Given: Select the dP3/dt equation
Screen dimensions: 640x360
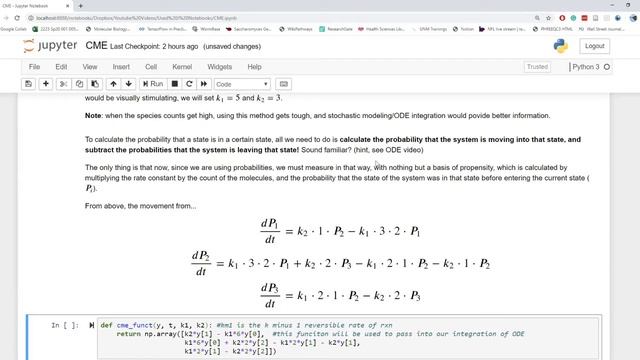Looking at the screenshot, I should click(340, 295).
